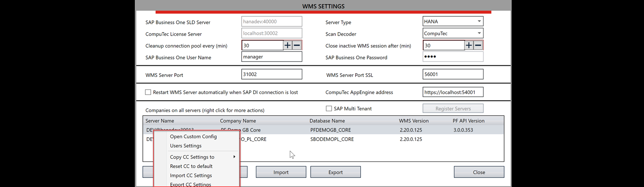Edit the WMS Server Port SSL field
The height and width of the screenshot is (187, 644).
coord(453,74)
